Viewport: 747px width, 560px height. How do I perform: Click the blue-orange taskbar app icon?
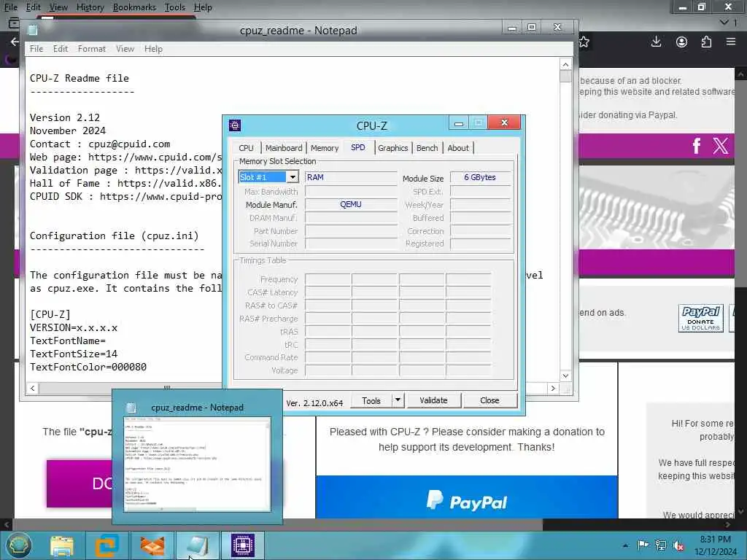coord(107,545)
